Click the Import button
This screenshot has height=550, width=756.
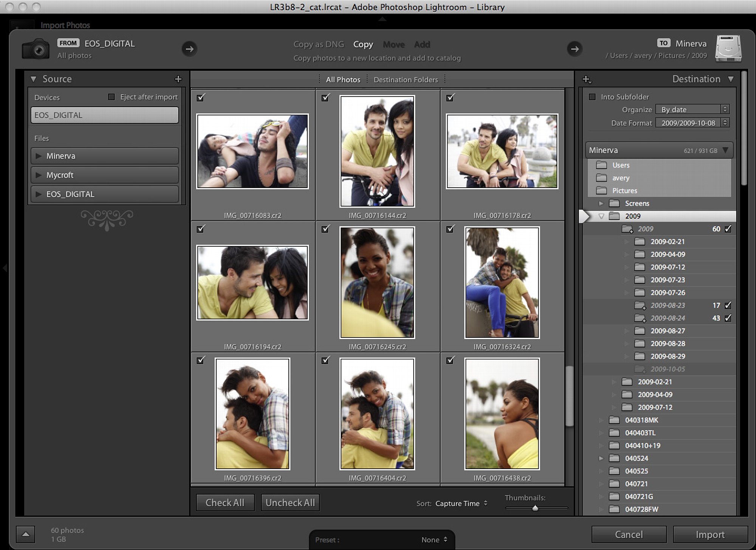pyautogui.click(x=710, y=534)
